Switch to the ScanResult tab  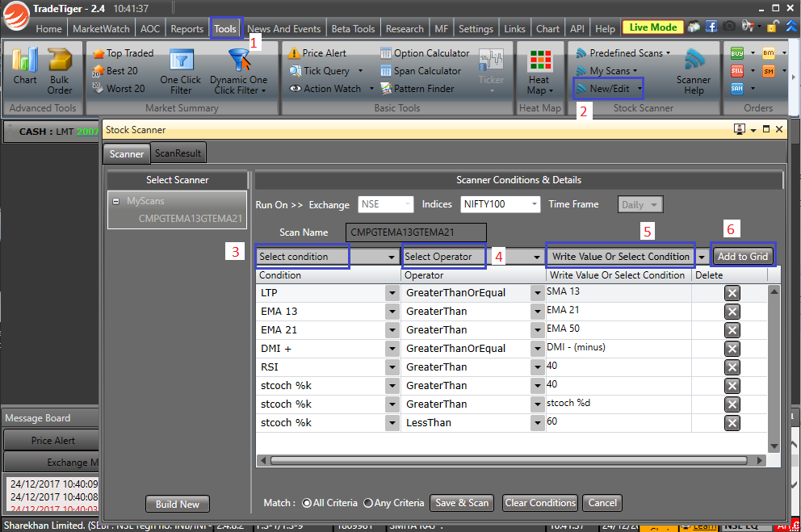point(178,153)
